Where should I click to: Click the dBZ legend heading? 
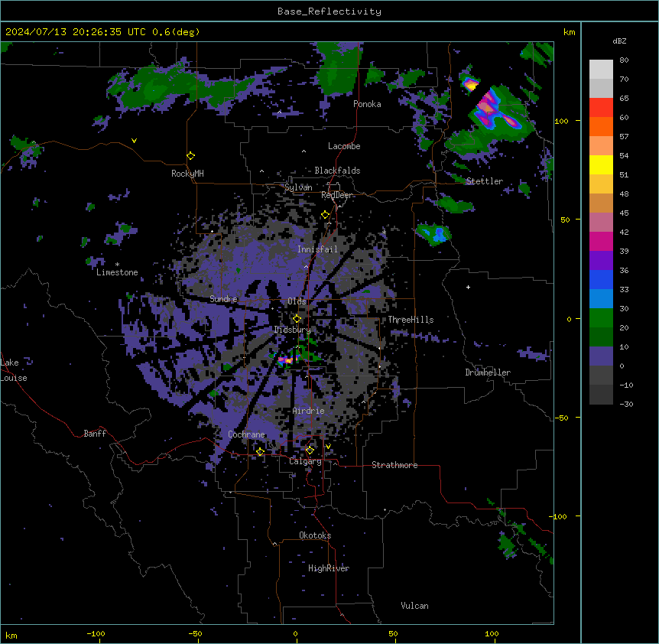[x=619, y=41]
